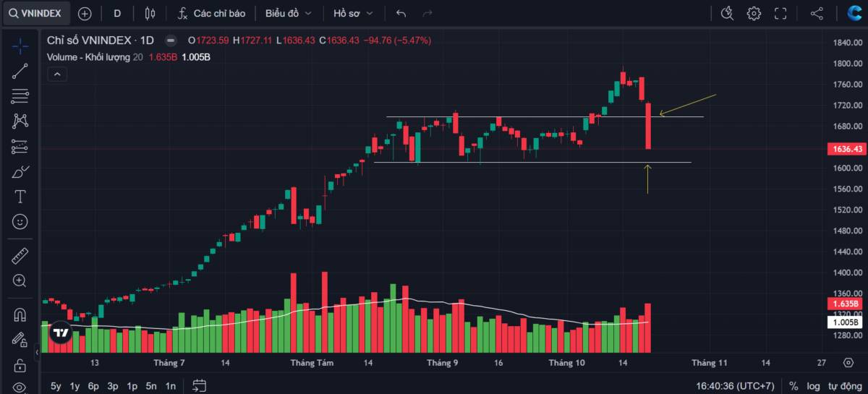
Task: Click the 1800.00 price axis label
Action: [x=847, y=64]
